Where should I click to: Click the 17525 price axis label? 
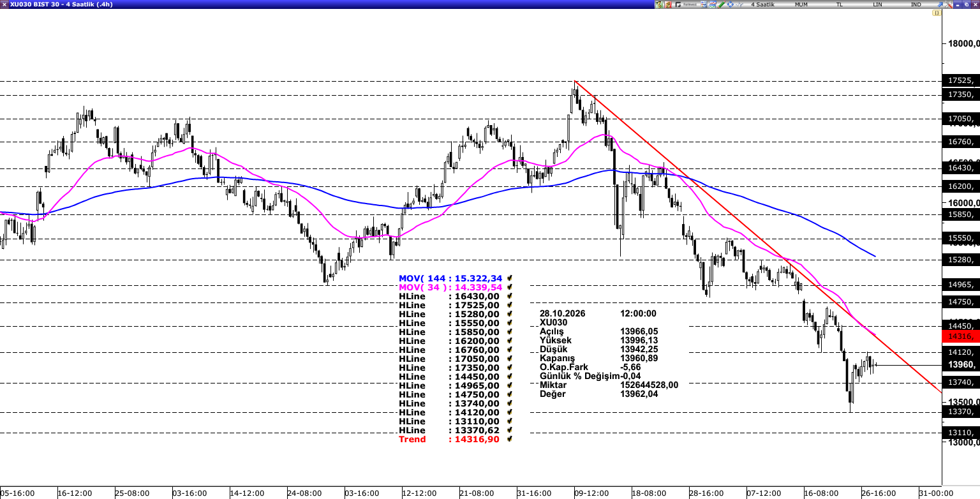click(x=961, y=81)
